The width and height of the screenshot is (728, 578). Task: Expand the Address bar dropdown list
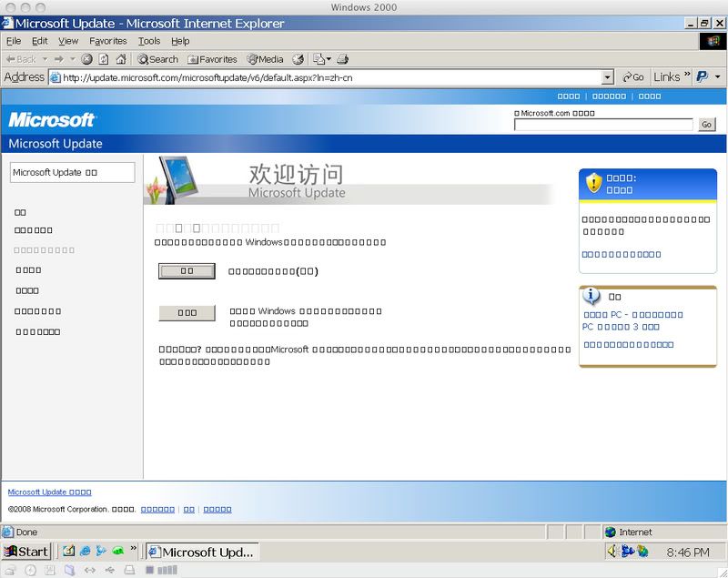coord(607,77)
